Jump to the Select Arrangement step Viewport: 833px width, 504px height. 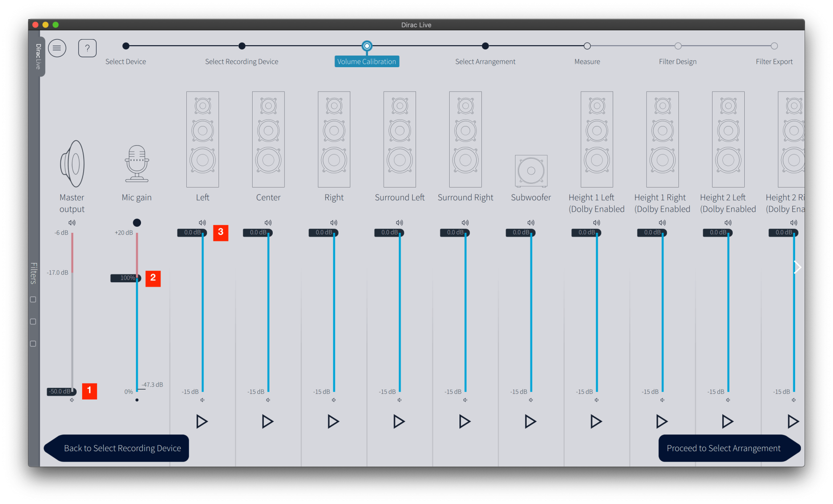click(485, 46)
